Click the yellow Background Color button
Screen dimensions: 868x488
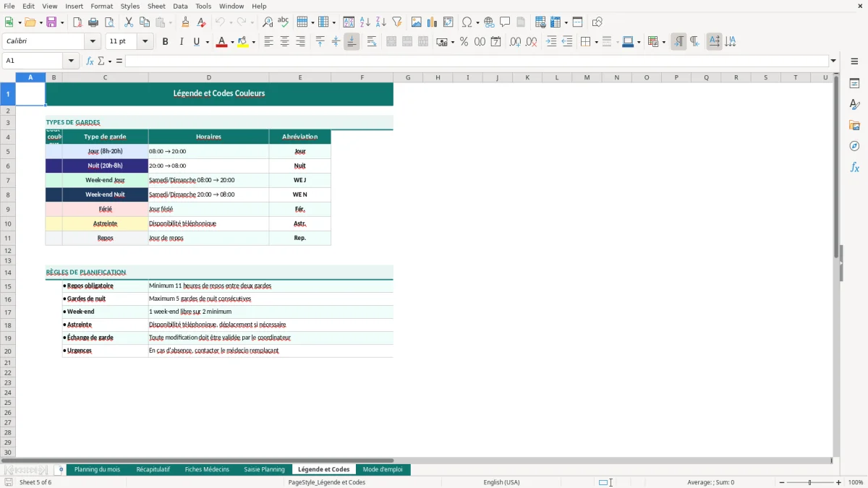pyautogui.click(x=243, y=42)
